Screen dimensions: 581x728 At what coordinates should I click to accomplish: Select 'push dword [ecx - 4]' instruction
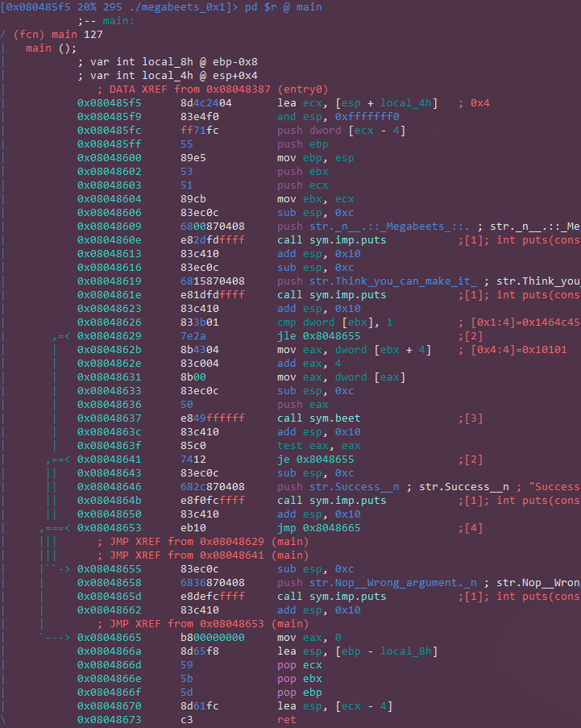coord(341,131)
